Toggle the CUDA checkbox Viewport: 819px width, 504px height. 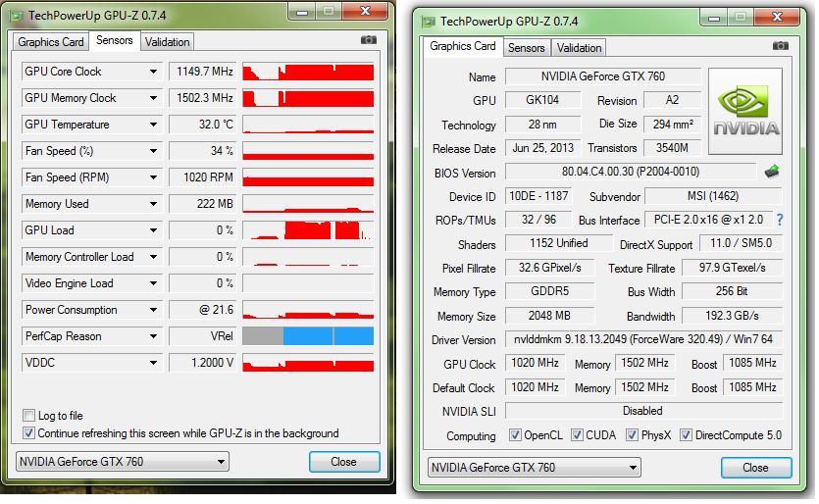click(577, 435)
